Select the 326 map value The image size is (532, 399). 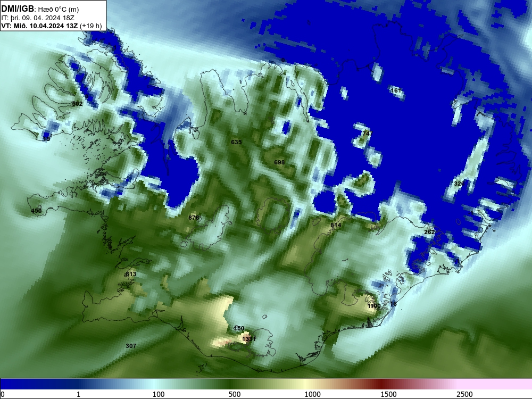coord(459,184)
